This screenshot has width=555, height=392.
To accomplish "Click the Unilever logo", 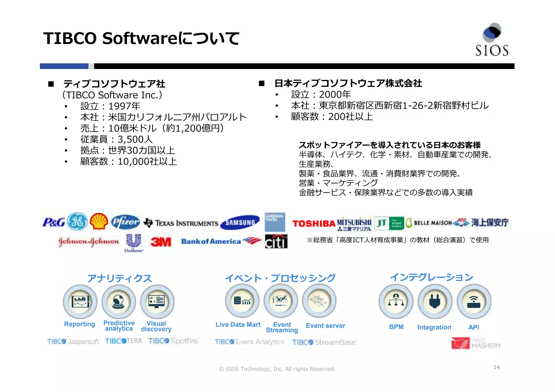I will [134, 243].
